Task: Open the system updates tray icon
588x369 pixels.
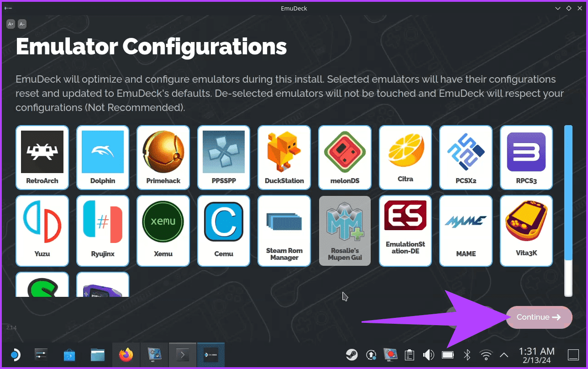Action: point(372,354)
